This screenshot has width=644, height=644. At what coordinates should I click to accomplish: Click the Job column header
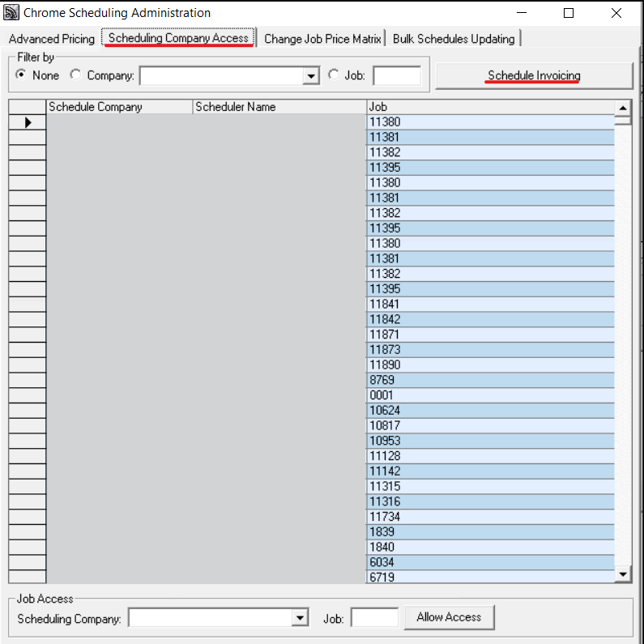pyautogui.click(x=490, y=107)
